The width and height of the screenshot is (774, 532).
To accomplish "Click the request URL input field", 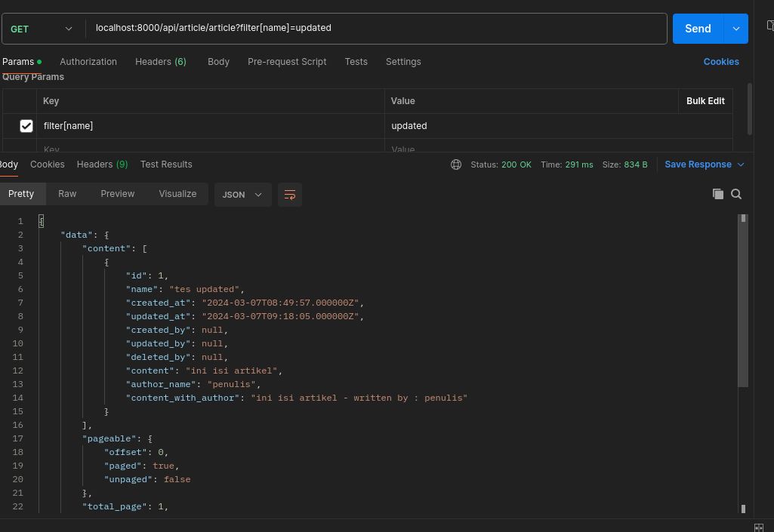I will [x=378, y=29].
